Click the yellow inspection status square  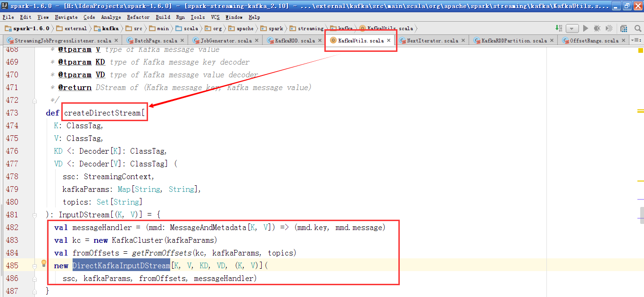click(x=640, y=50)
